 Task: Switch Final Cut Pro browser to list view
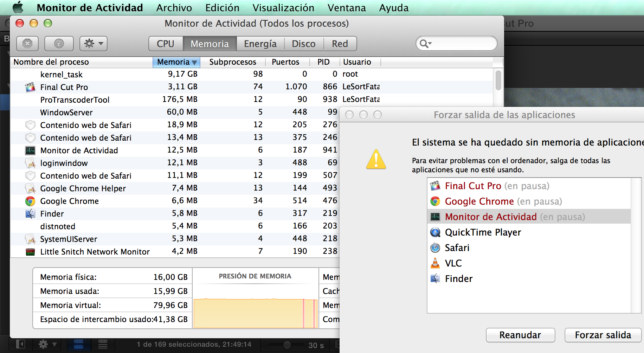click(x=103, y=344)
